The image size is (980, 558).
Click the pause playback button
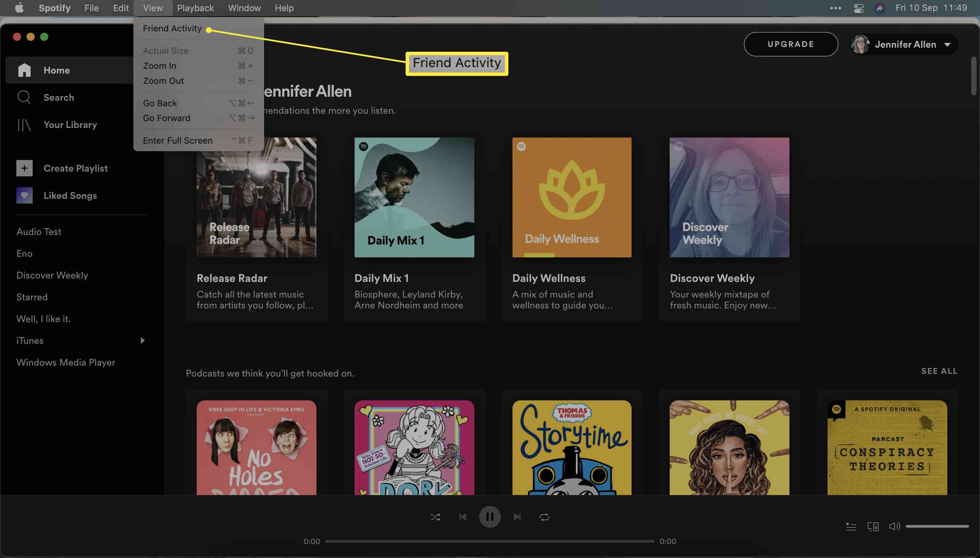tap(490, 516)
